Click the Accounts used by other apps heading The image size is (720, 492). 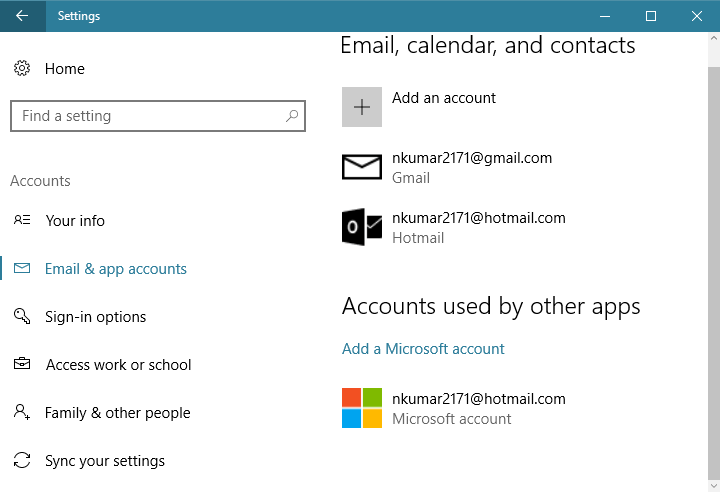[x=491, y=306]
